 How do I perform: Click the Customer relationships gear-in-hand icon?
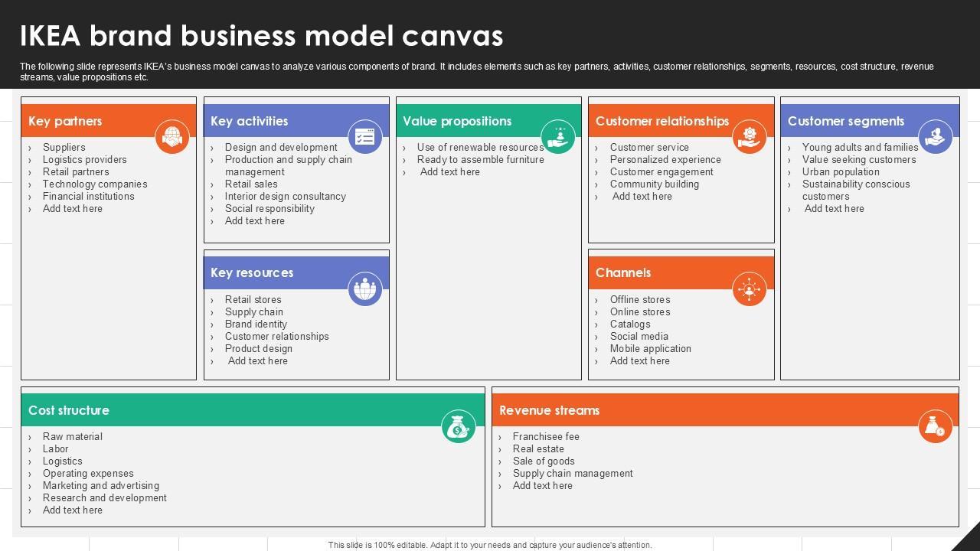pyautogui.click(x=750, y=137)
